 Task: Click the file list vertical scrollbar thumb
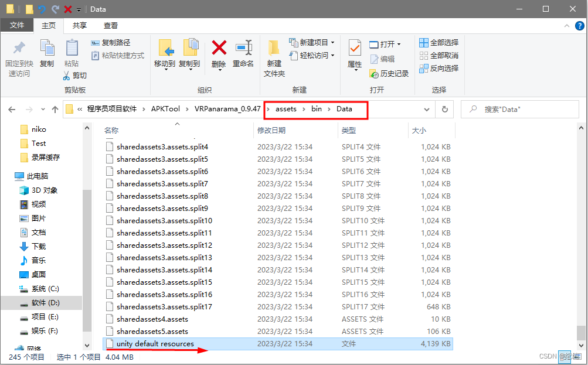[581, 332]
